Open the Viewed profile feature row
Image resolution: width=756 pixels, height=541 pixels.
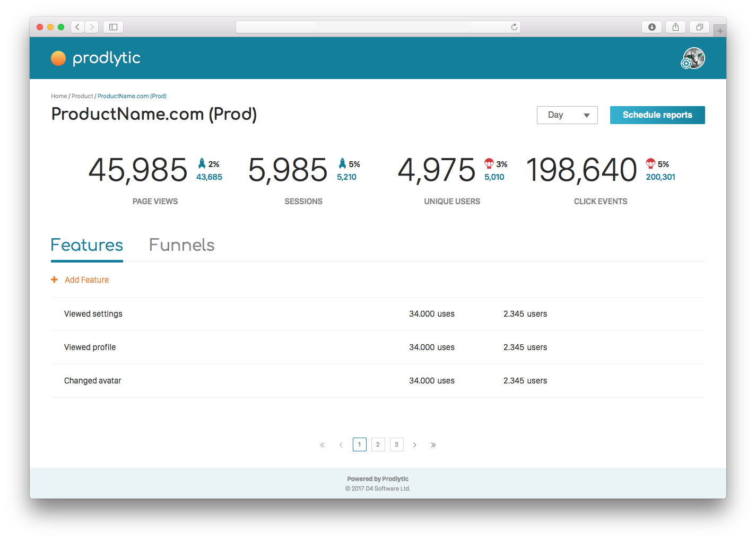coord(378,347)
